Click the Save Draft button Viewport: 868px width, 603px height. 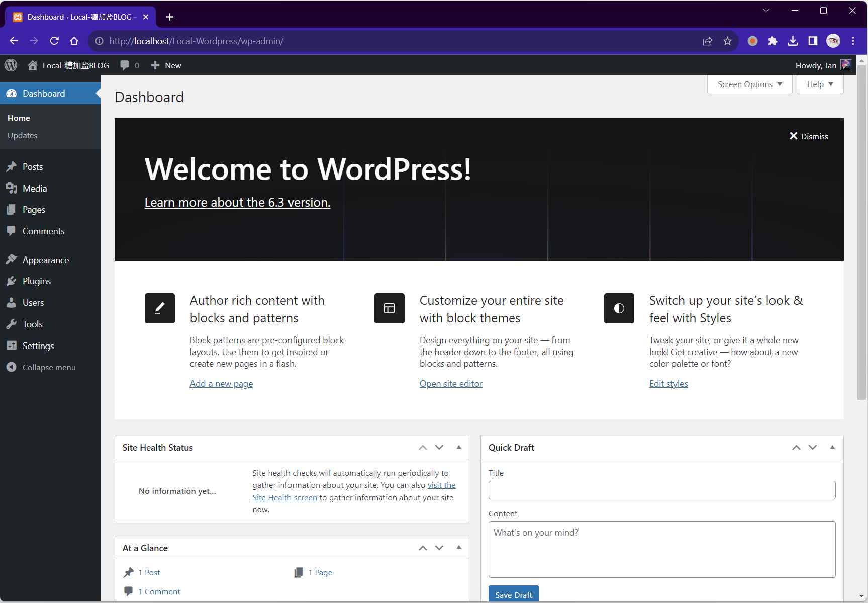pyautogui.click(x=513, y=594)
